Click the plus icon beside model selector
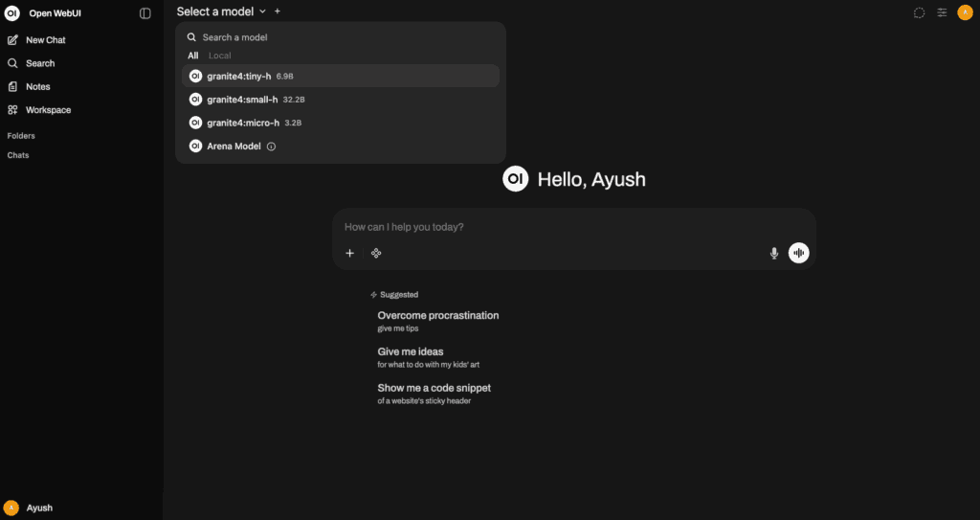This screenshot has height=520, width=980. pyautogui.click(x=278, y=11)
